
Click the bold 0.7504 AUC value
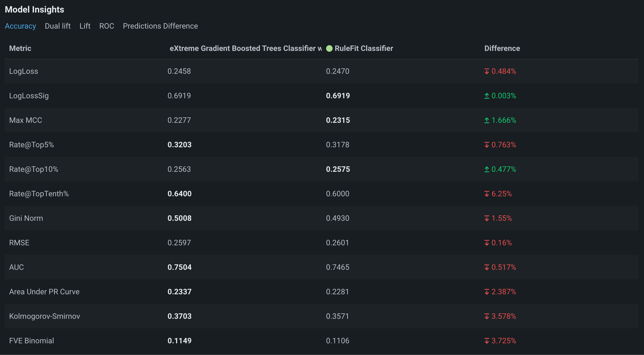tap(180, 267)
